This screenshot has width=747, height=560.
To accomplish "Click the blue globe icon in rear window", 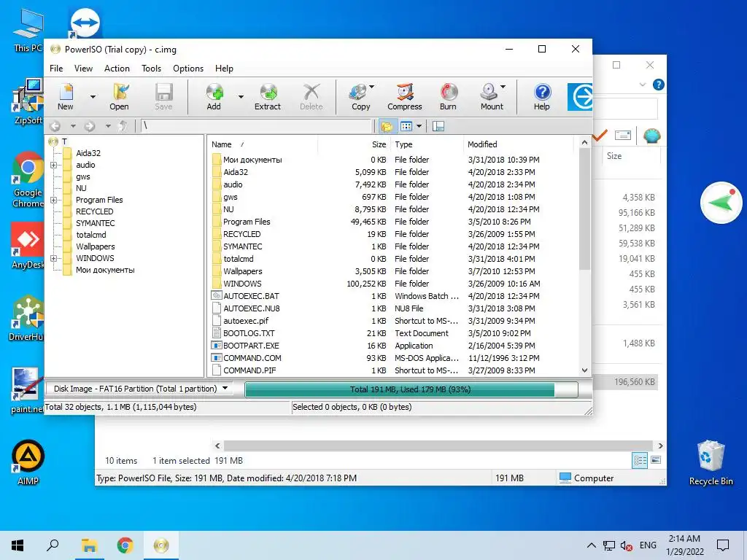I will click(x=651, y=136).
